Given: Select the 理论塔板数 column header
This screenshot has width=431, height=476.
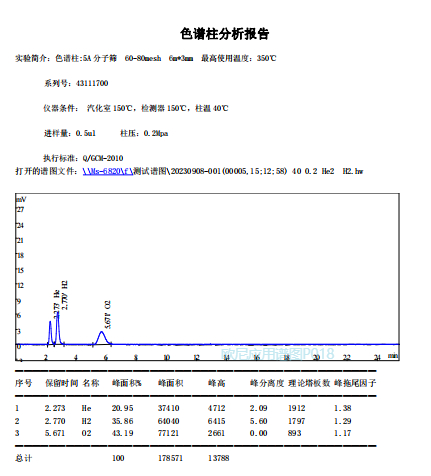Looking at the screenshot, I should point(309,383).
